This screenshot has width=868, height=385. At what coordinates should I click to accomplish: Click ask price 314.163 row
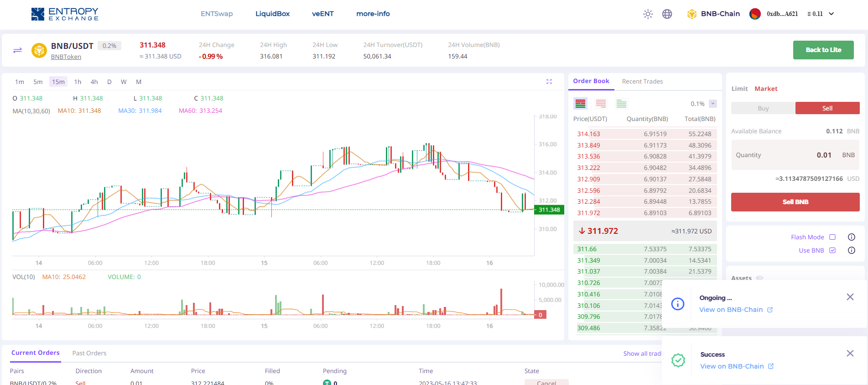[645, 134]
